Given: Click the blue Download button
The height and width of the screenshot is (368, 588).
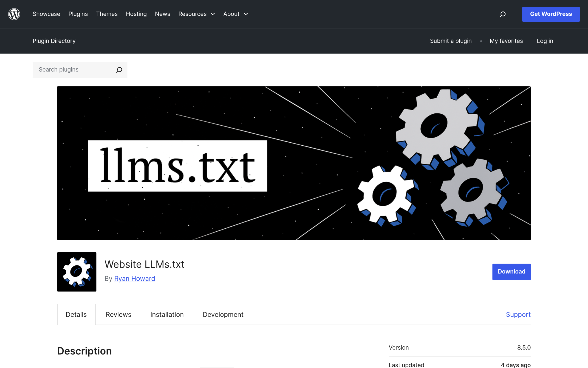Looking at the screenshot, I should coord(512,272).
